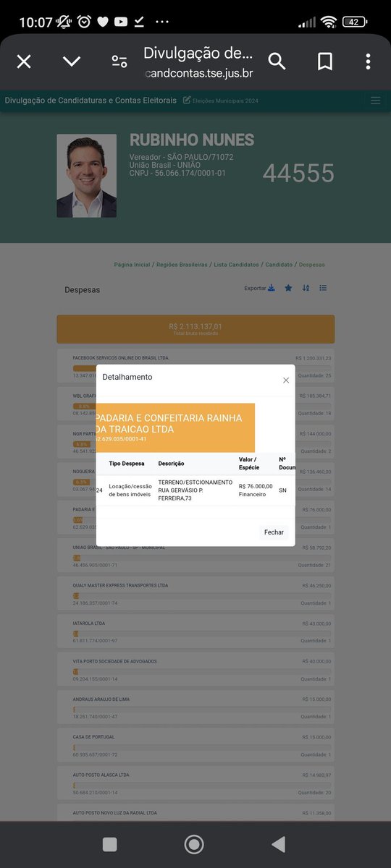This screenshot has height=868, width=391.
Task: Click candidate number 44555
Action: point(298,174)
